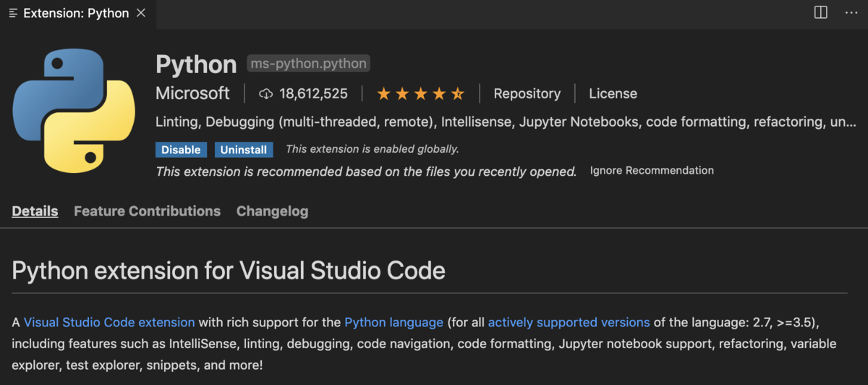
Task: Click the split editor layout icon
Action: 820,13
